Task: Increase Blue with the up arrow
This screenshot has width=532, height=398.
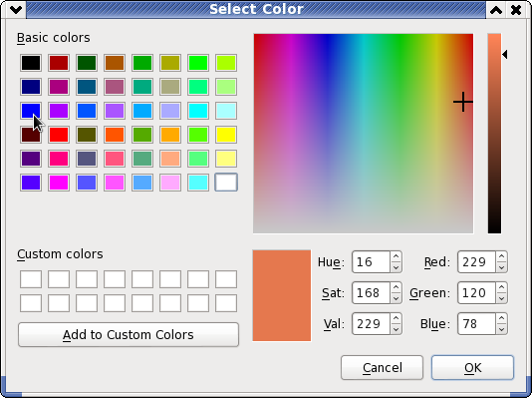Action: click(x=501, y=318)
